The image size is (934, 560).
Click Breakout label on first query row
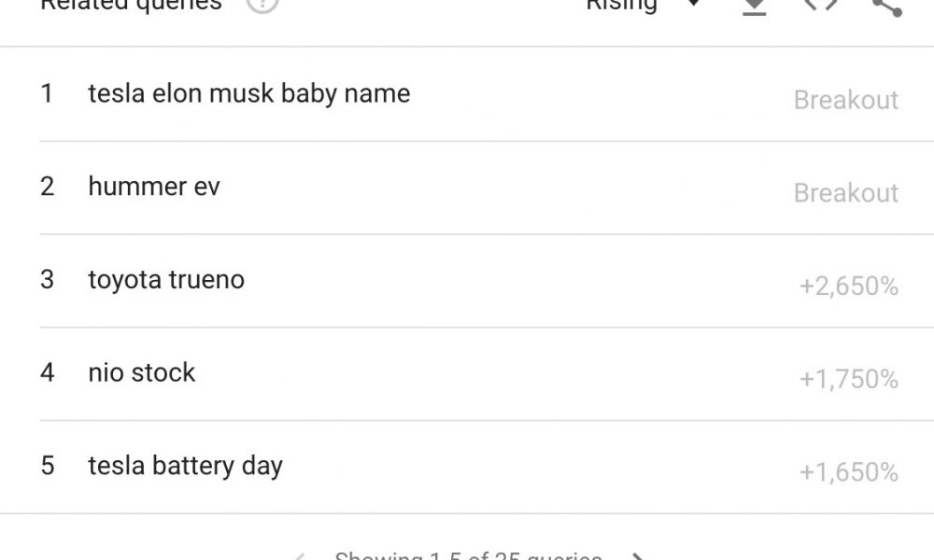point(846,100)
